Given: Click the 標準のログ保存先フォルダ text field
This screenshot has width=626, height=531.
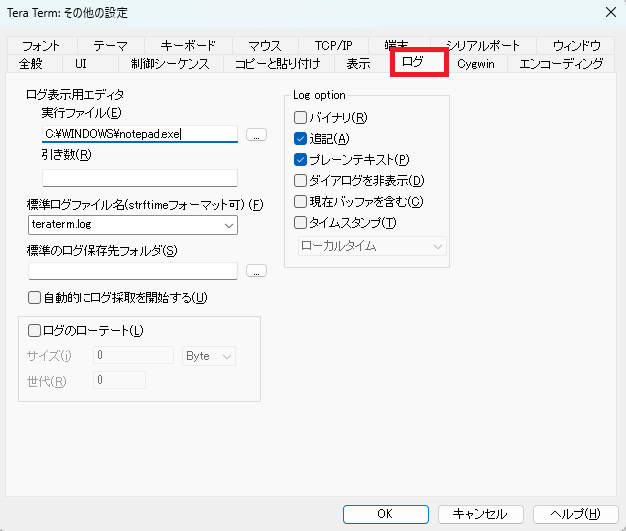Looking at the screenshot, I should 133,271.
